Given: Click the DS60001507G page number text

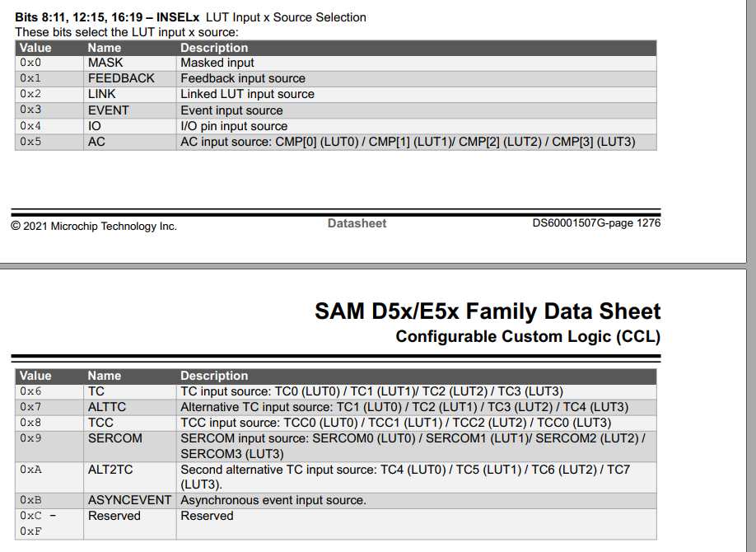Looking at the screenshot, I should pyautogui.click(x=596, y=223).
